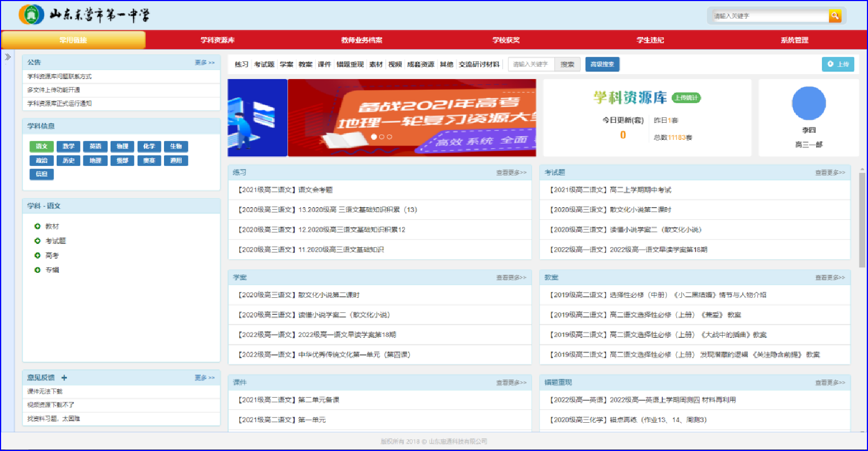Click the plus icon beside 意见反馈
Viewport: 868px width, 451px height.
pos(64,378)
